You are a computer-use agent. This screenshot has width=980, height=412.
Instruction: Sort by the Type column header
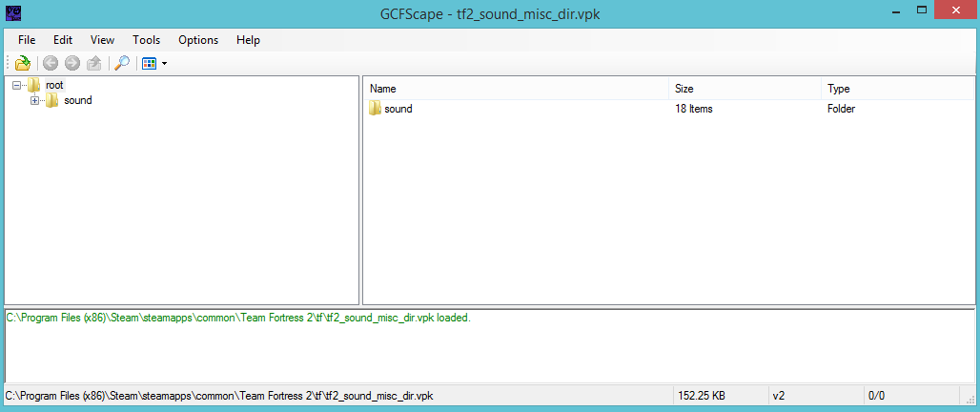pos(897,89)
